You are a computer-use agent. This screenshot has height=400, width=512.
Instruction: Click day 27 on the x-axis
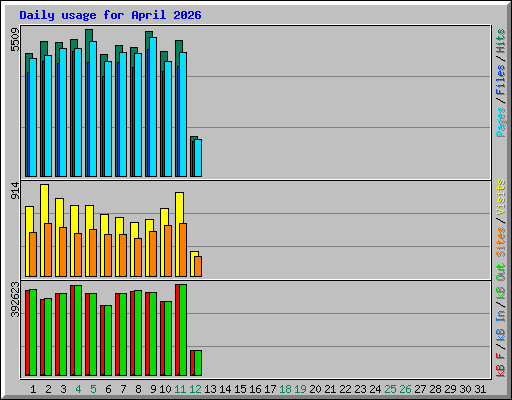coord(420,389)
